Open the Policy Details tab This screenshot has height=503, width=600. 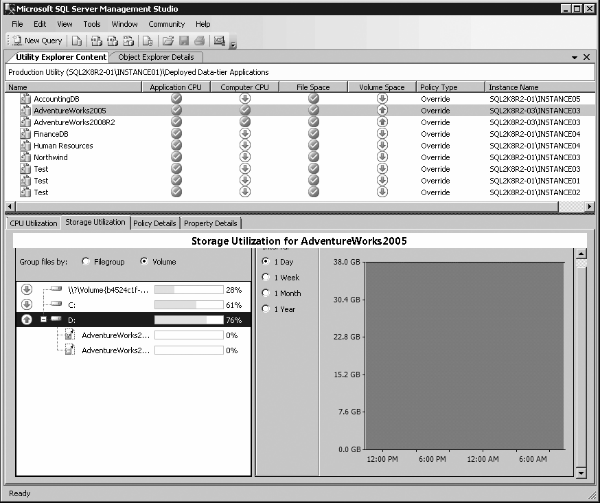click(155, 223)
